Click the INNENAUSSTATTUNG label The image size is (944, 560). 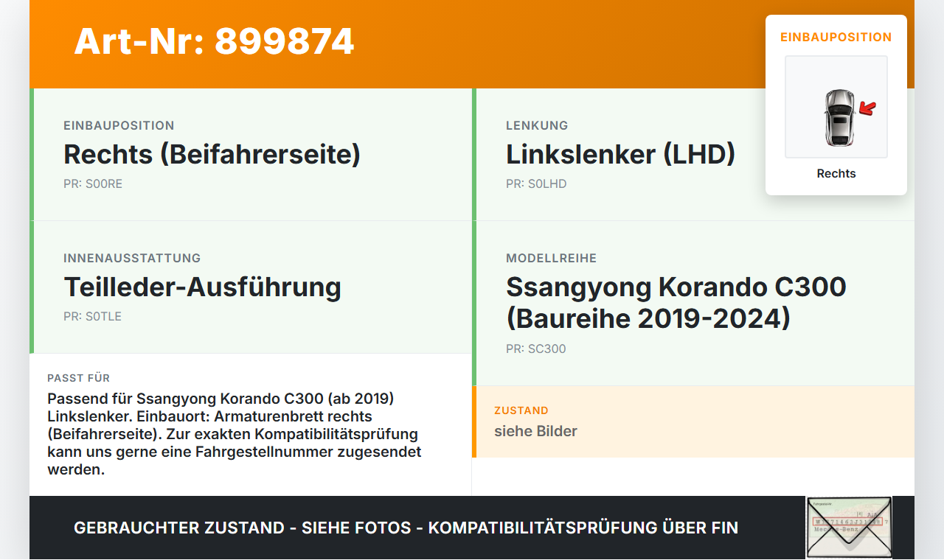pyautogui.click(x=132, y=258)
